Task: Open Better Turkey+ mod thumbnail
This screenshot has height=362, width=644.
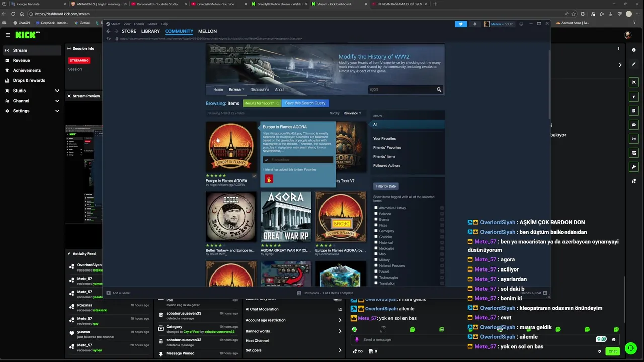Action: [231, 217]
